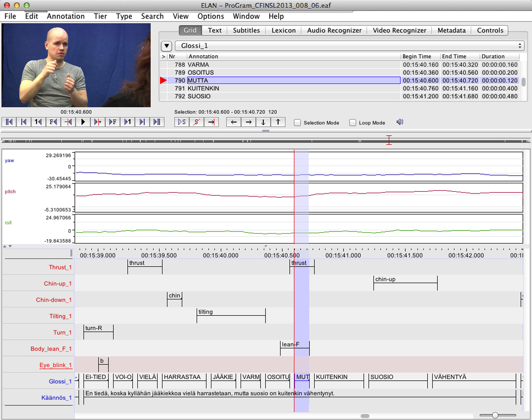The image size is (532, 420).
Task: Click the tilting annotation on the timeline
Action: pos(231,315)
